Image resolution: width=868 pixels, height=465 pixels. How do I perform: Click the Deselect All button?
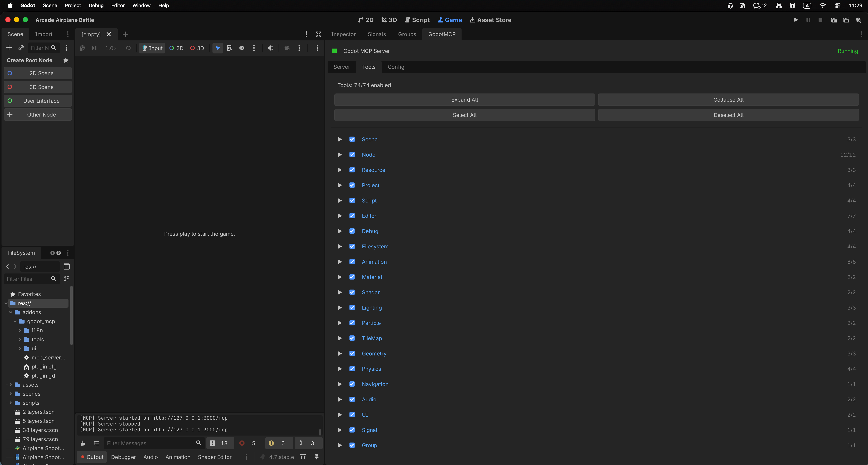click(728, 115)
